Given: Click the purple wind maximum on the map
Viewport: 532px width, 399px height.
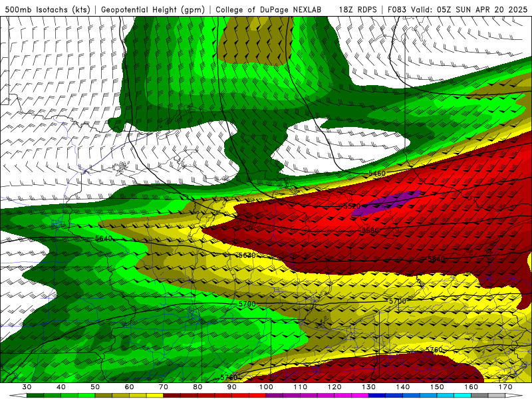Looking at the screenshot, I should (x=386, y=203).
